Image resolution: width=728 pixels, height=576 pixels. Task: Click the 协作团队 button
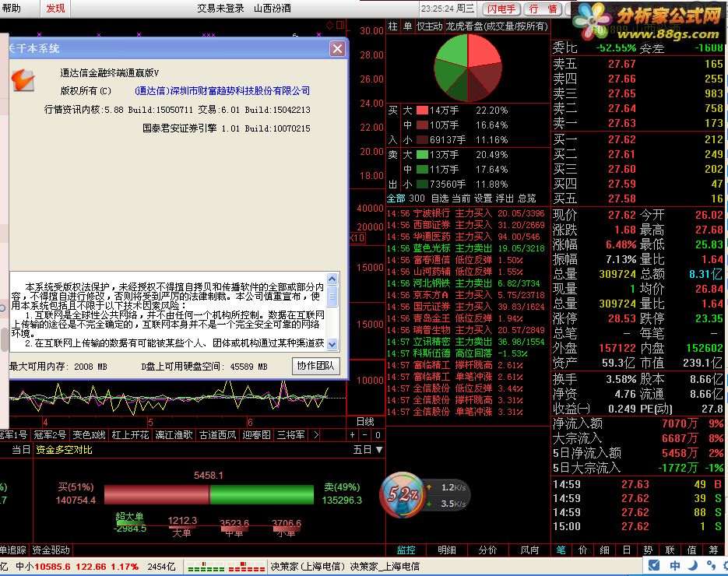(x=315, y=366)
